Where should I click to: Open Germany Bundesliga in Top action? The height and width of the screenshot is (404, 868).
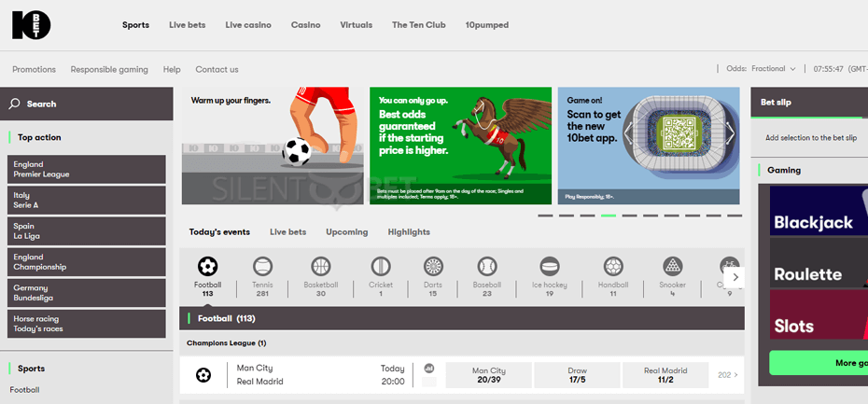(87, 293)
